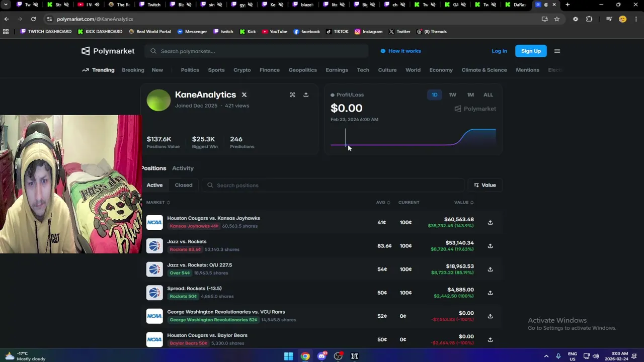Open the Windows Start button
The image size is (644, 362).
(288, 356)
